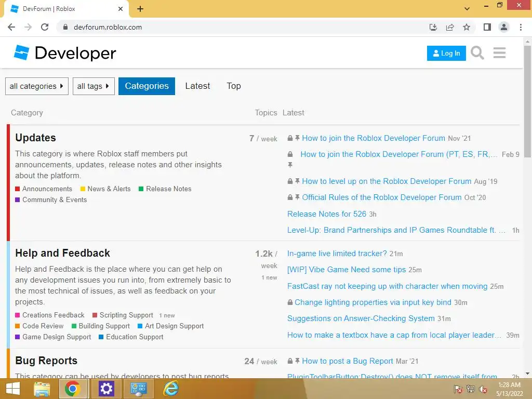This screenshot has height=399, width=532.
Task: Click the muted volume tray icon
Action: pyautogui.click(x=483, y=389)
